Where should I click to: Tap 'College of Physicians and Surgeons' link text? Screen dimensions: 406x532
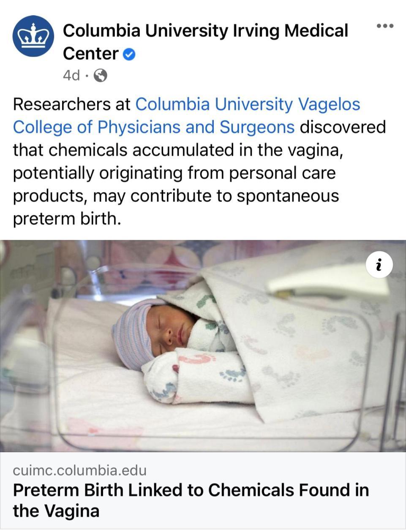[x=153, y=127]
